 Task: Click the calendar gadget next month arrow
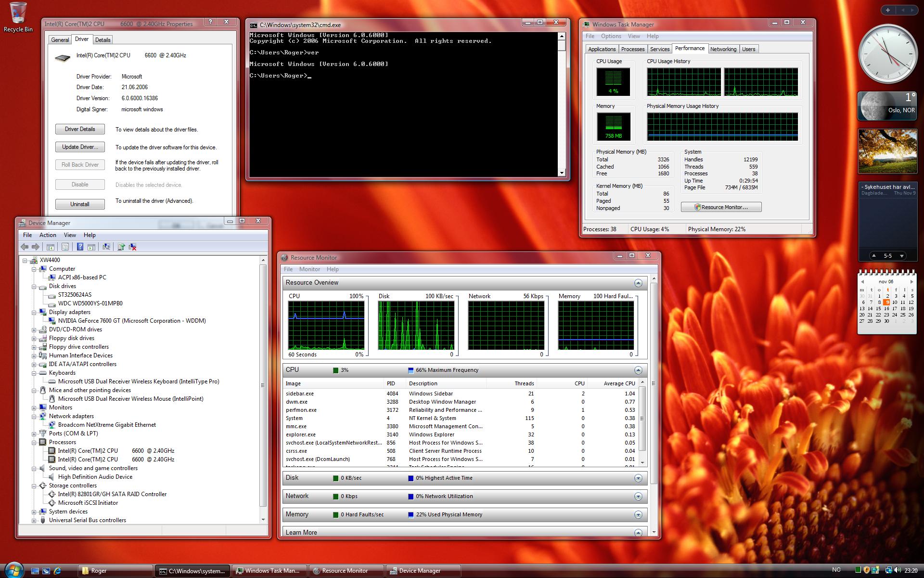click(x=911, y=282)
